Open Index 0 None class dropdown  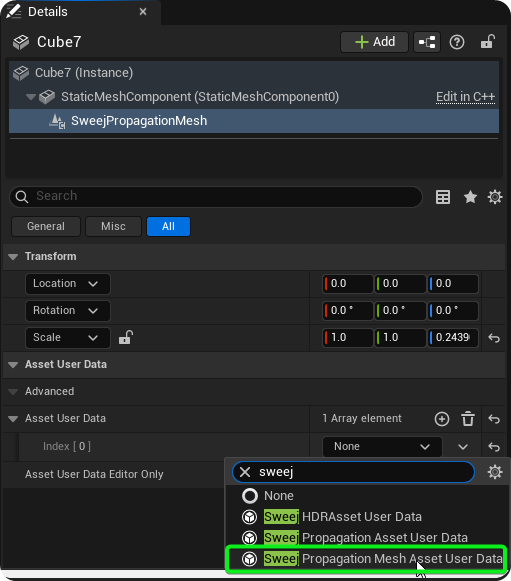[382, 447]
